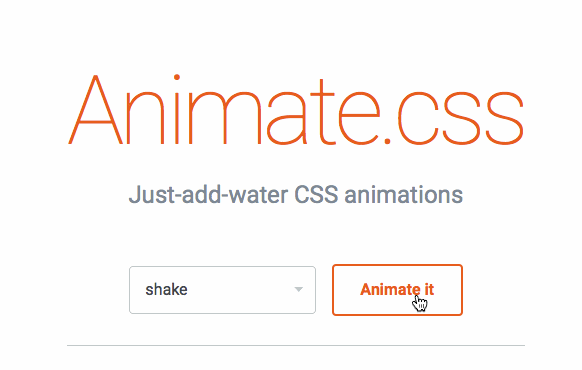Click the Animate.css heading
This screenshot has width=582, height=370.
(x=296, y=110)
